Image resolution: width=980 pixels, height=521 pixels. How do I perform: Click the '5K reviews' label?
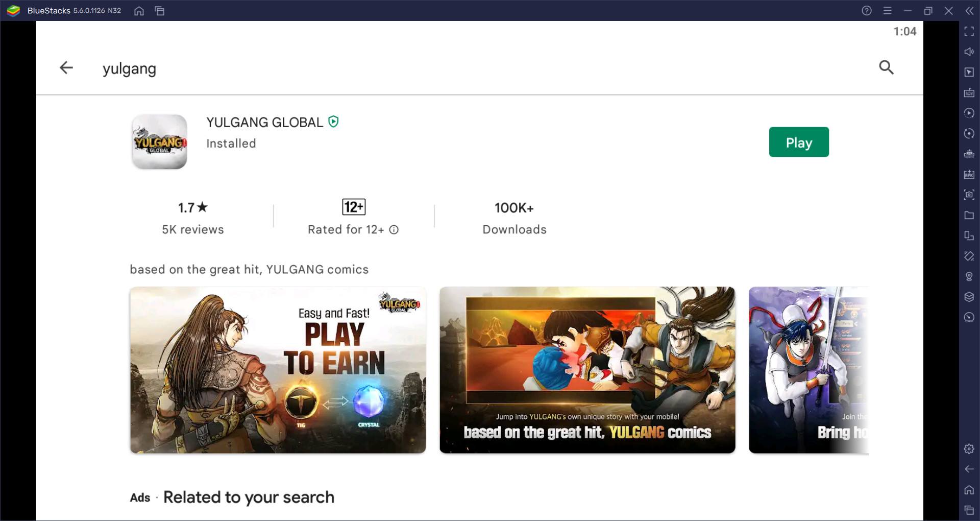click(193, 229)
